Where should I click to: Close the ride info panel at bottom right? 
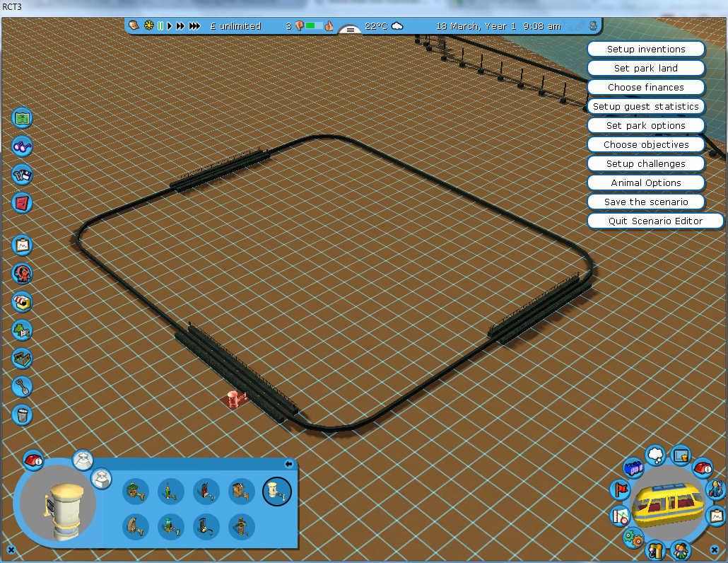pos(714,550)
